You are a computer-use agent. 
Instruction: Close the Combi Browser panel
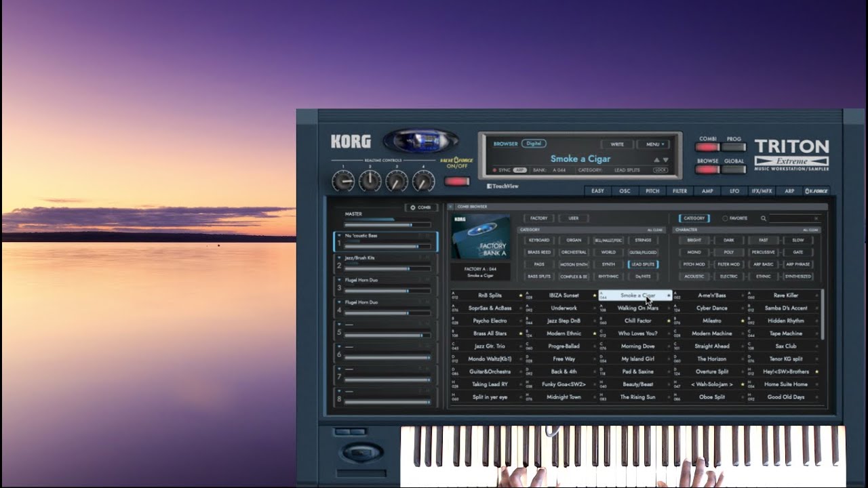tap(451, 207)
